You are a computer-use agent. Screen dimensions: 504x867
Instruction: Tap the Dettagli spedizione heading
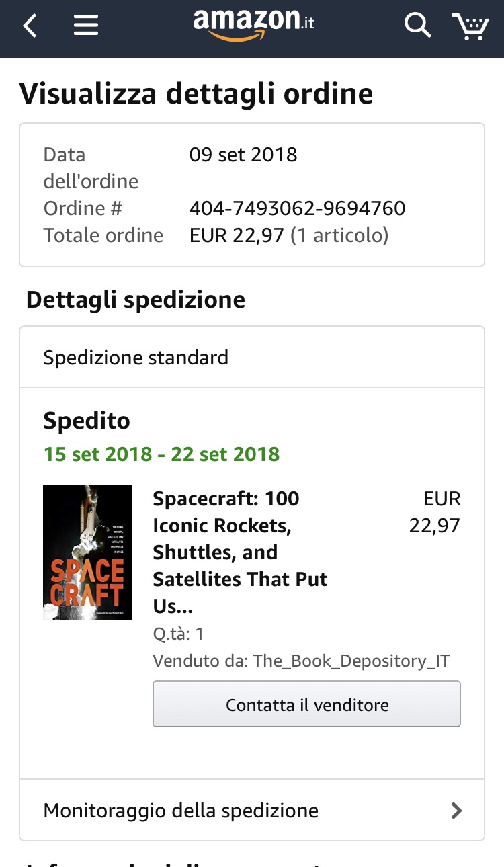click(136, 300)
